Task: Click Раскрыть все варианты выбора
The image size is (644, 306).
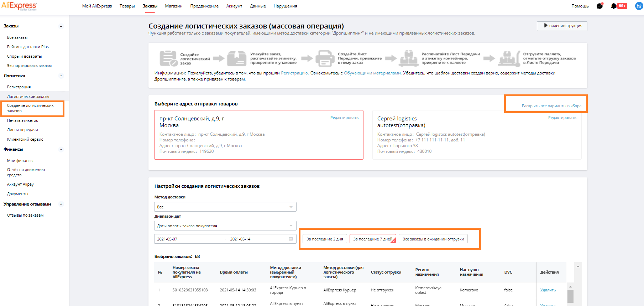Action: [551, 106]
